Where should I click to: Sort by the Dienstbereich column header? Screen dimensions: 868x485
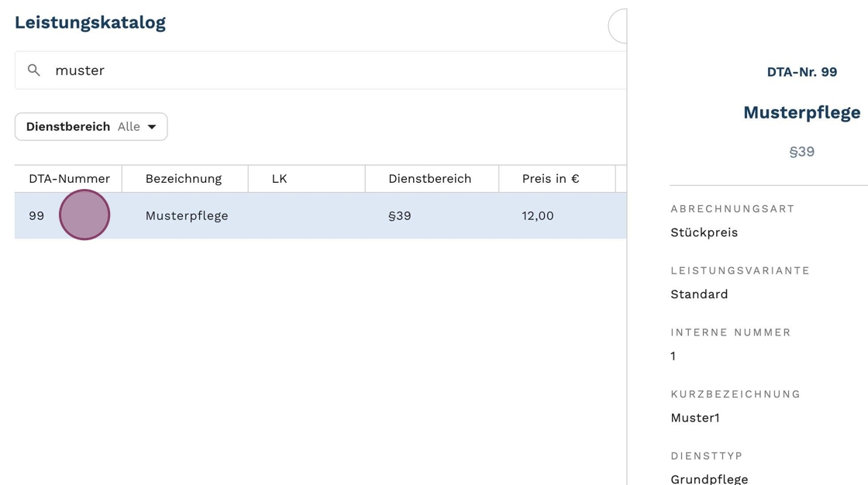[429, 179]
